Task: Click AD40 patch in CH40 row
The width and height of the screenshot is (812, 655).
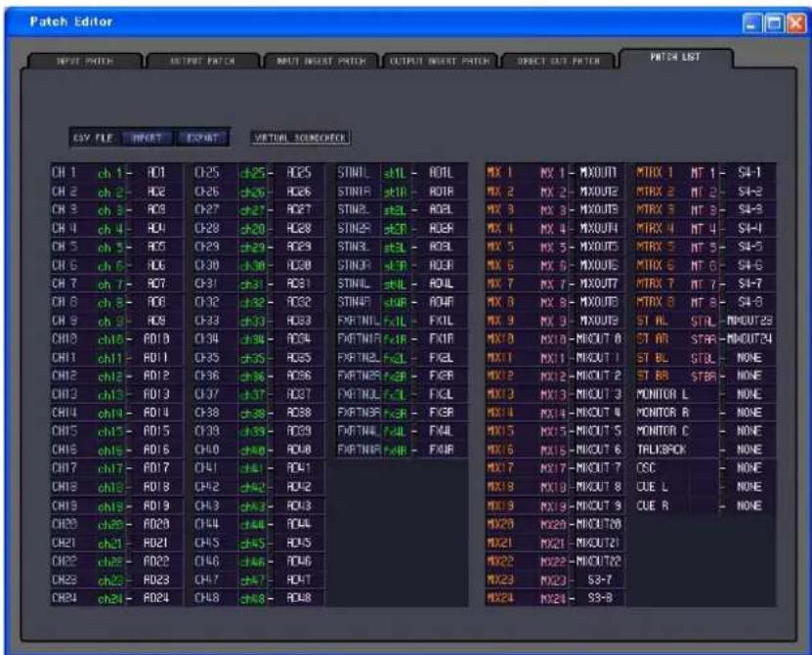Action: tap(299, 450)
